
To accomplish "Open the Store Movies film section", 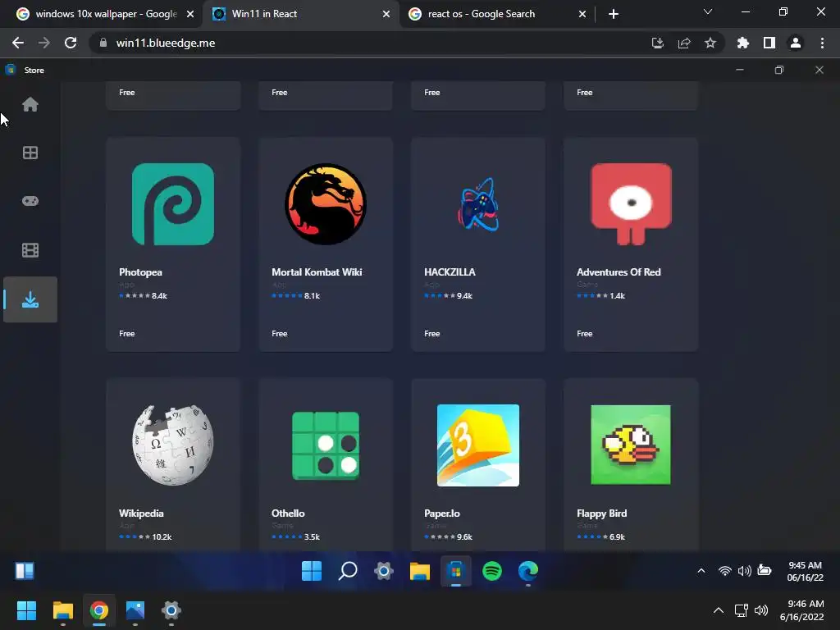I will point(30,250).
